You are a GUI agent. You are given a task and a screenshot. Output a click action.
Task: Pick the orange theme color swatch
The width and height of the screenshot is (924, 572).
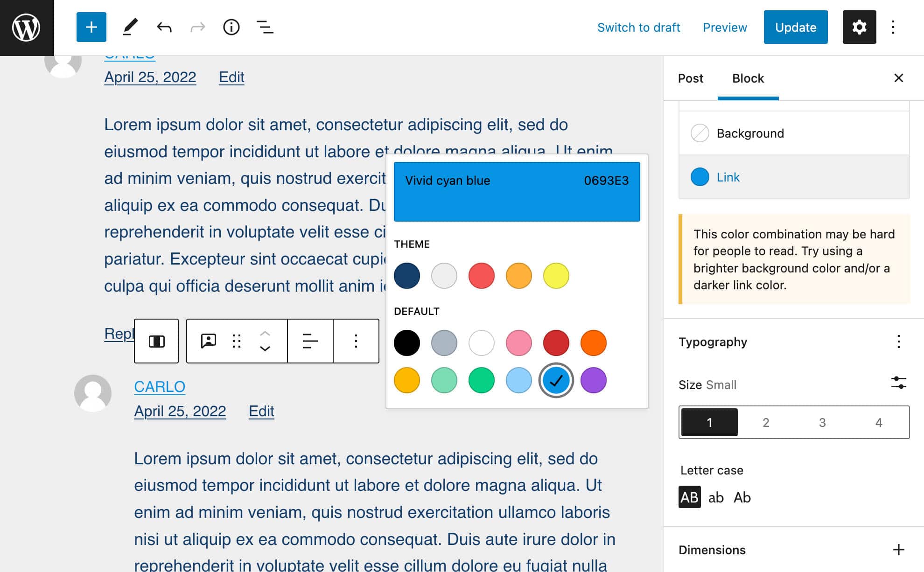click(518, 276)
